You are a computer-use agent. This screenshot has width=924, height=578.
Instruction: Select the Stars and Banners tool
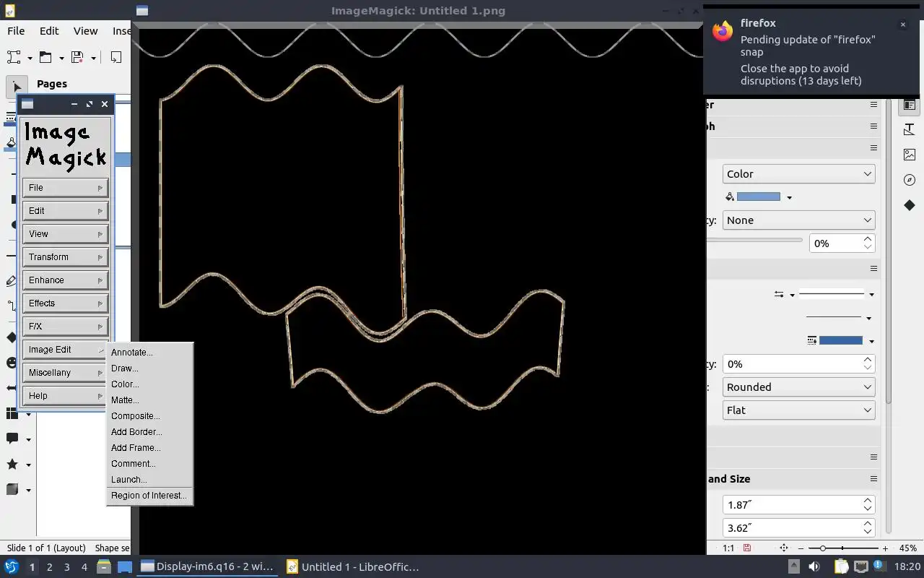12,464
